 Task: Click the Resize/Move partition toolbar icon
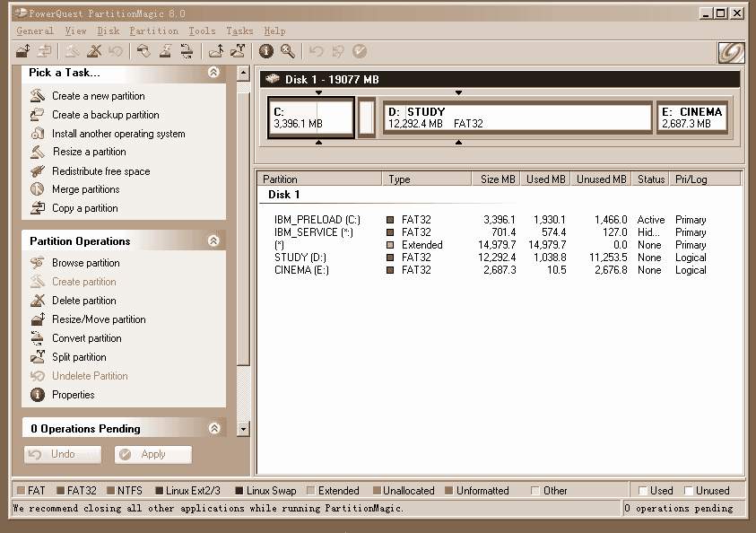click(22, 50)
